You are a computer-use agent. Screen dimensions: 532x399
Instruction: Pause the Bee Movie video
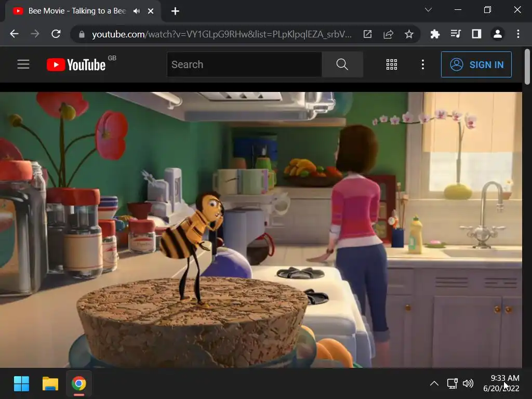[x=261, y=230]
